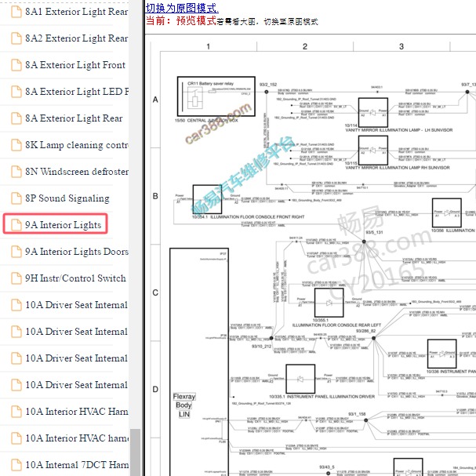Click document icon beside 8A1 Exterior Light Rear
Viewport: 476px width, 476px height.
click(x=16, y=12)
